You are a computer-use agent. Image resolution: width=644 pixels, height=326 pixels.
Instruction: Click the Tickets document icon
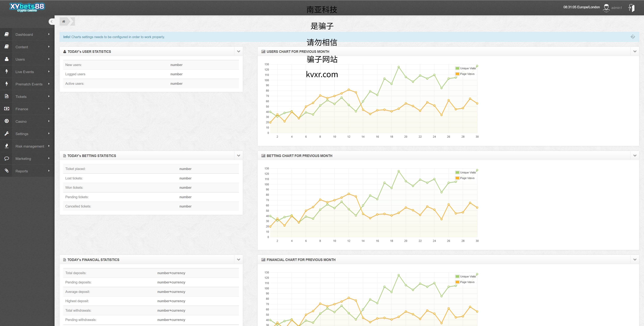[x=7, y=96]
